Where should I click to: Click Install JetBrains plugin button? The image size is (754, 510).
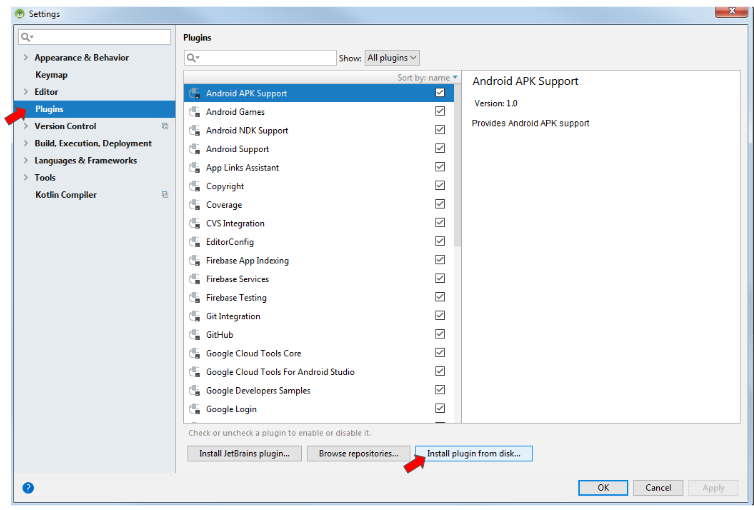244,453
